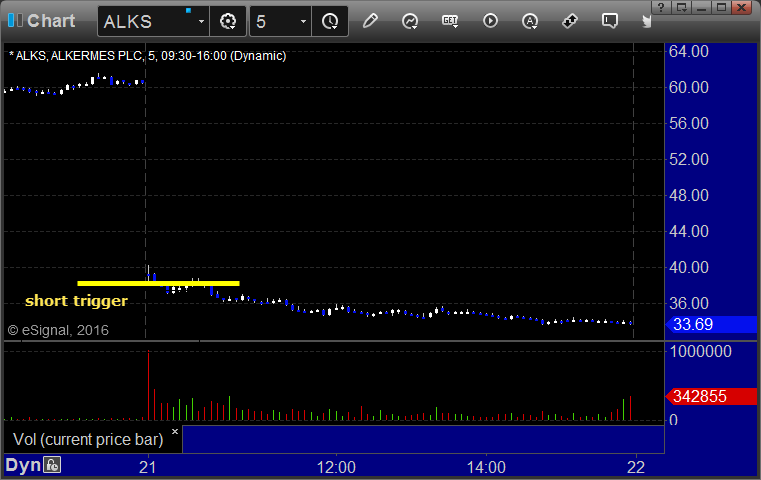Click the 22 date label on axis

pyautogui.click(x=636, y=467)
